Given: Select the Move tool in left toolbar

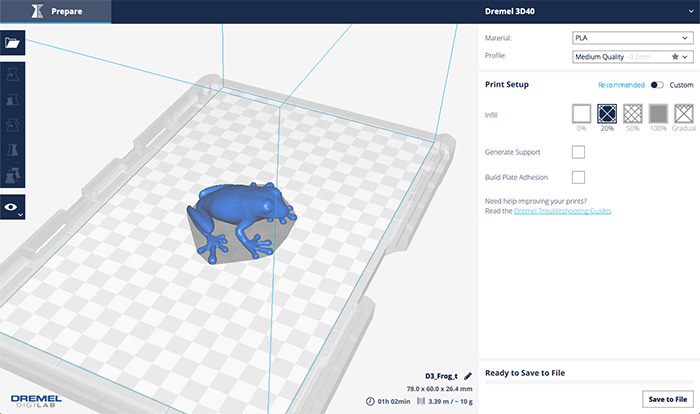Looking at the screenshot, I should pos(12,75).
